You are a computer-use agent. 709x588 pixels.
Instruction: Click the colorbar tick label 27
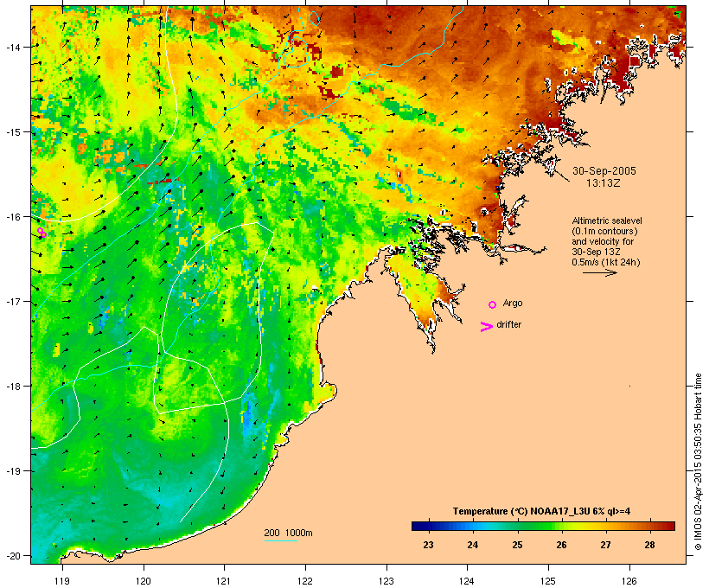click(x=605, y=545)
